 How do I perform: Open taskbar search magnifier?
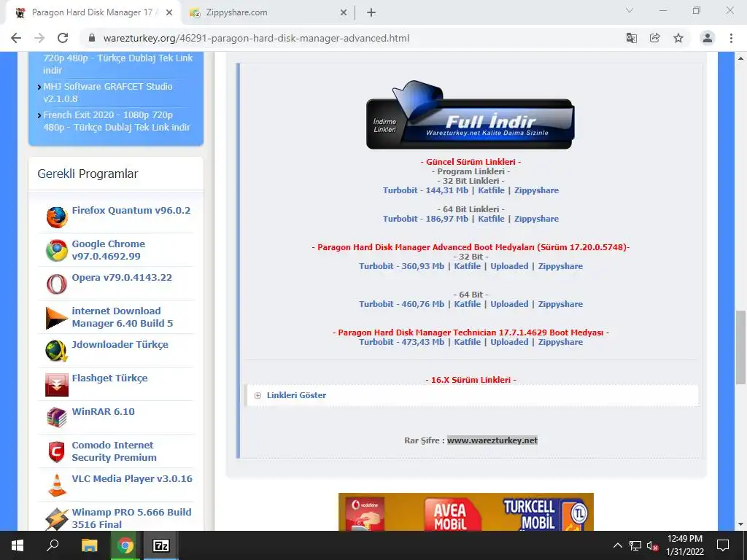coord(53,545)
